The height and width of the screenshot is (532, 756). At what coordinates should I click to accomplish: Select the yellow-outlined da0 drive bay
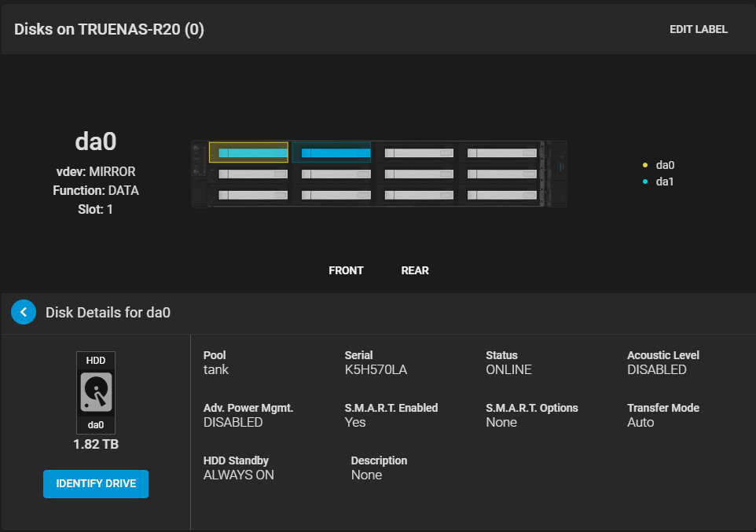coord(249,152)
